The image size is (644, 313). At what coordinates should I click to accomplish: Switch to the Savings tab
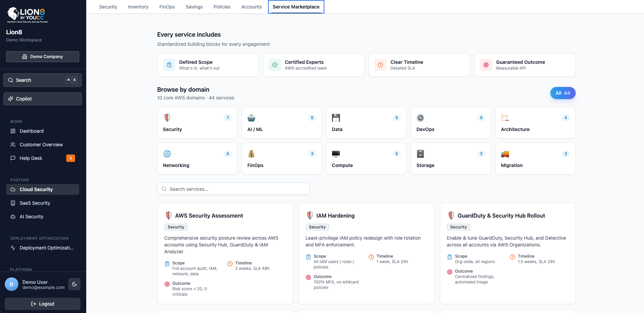[194, 7]
